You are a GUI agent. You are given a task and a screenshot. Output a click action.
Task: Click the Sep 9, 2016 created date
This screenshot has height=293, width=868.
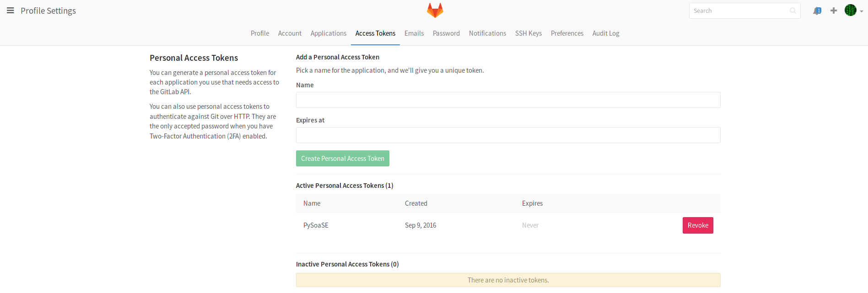point(421,225)
